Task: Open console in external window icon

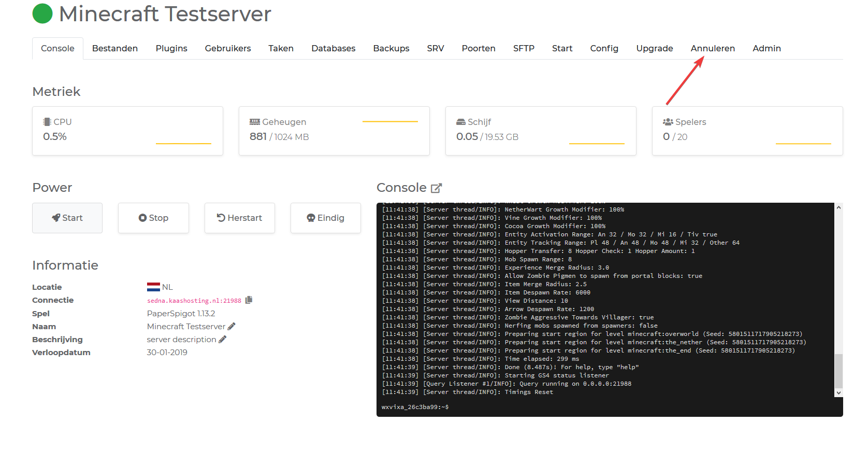Action: pyautogui.click(x=437, y=188)
